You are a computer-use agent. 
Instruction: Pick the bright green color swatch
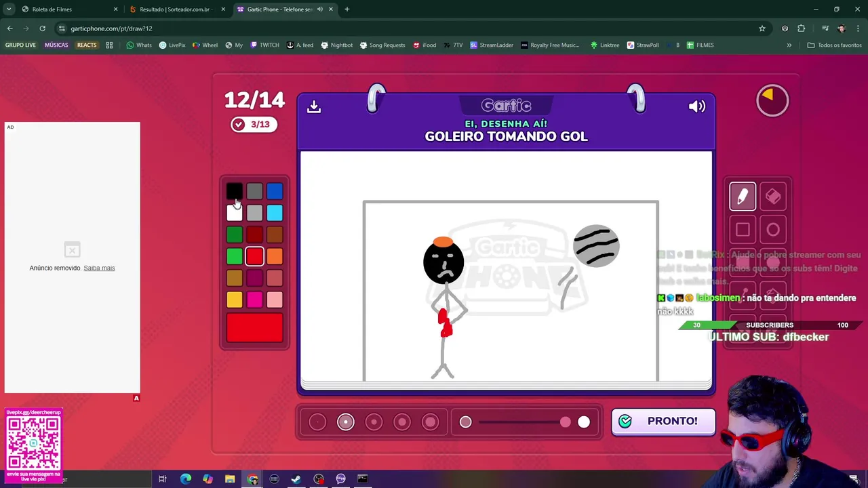click(234, 256)
